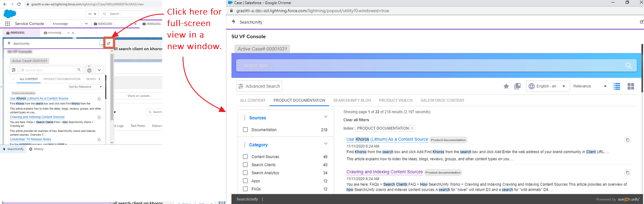
Task: Enable the Content Sources category checkbox
Action: coord(245,157)
